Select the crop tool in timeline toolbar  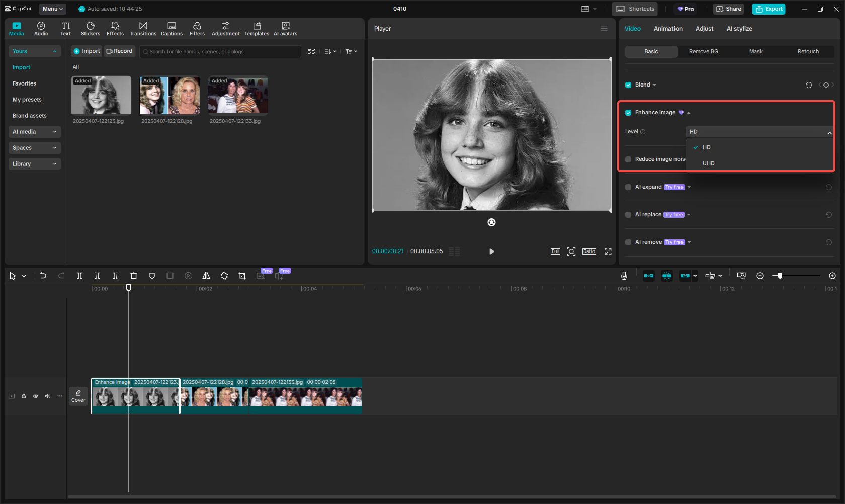(x=242, y=276)
